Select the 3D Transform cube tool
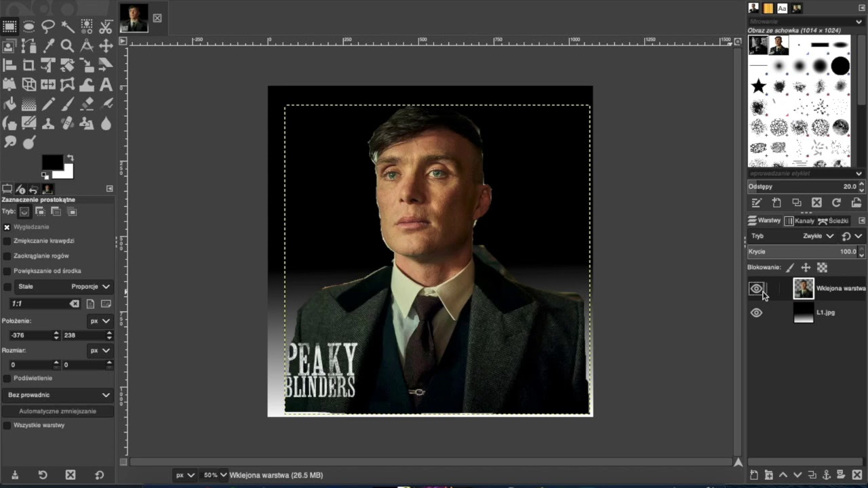The width and height of the screenshot is (868, 488). point(28,85)
